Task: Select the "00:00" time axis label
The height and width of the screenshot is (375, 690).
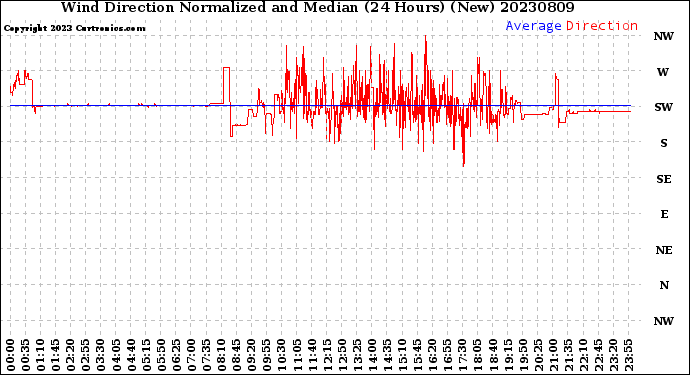Action: click(x=11, y=355)
